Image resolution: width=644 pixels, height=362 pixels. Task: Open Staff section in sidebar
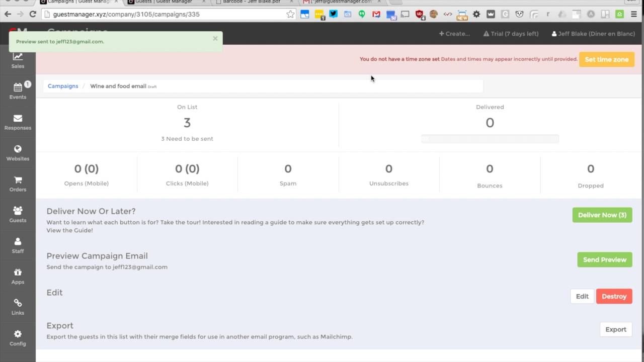pyautogui.click(x=18, y=245)
